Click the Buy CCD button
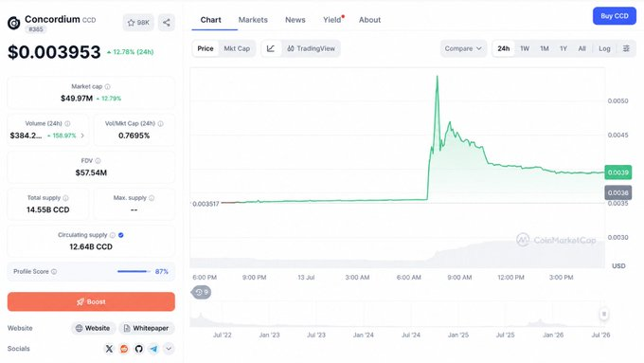This screenshot has width=644, height=363. click(615, 16)
